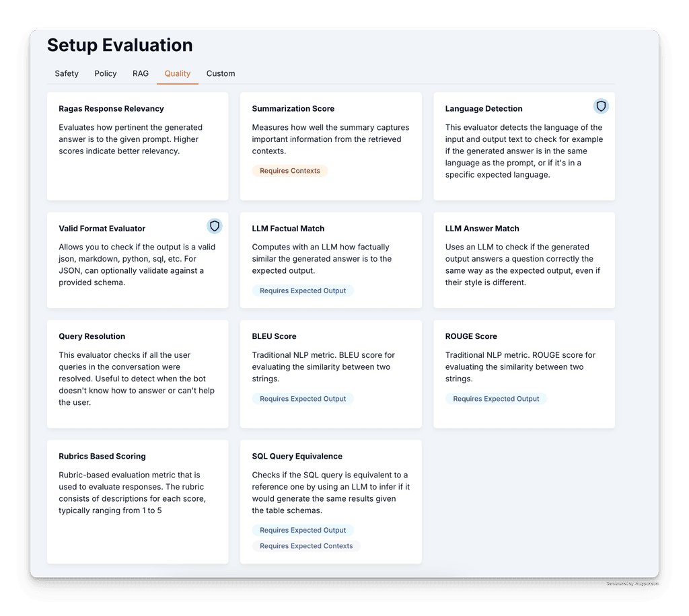Viewport: 689px width, 616px height.
Task: Click the shield icon on Language Detection card
Action: point(601,106)
